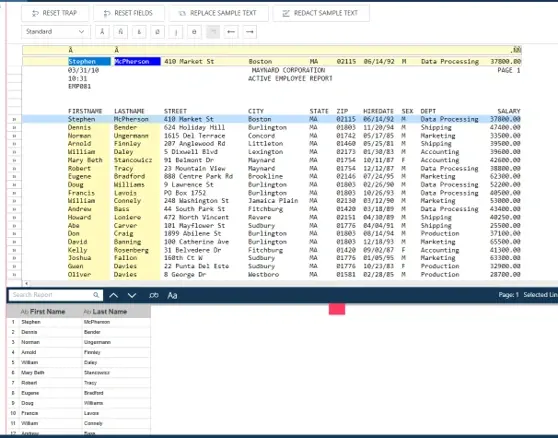
Task: Click the line marker for the William Daley row
Action: point(14,152)
